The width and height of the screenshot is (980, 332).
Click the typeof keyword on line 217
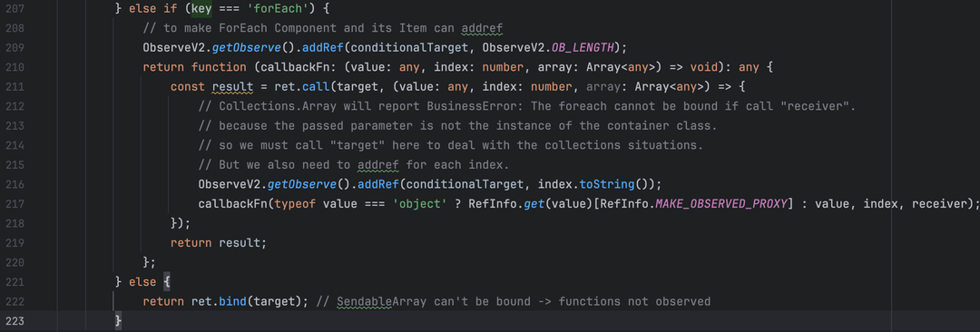pyautogui.click(x=296, y=204)
